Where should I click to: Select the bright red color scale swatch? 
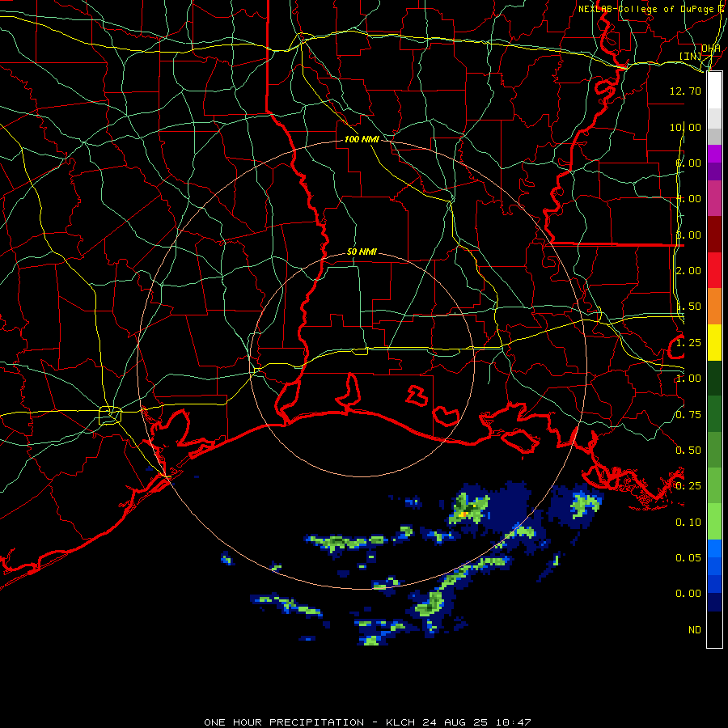click(x=714, y=270)
